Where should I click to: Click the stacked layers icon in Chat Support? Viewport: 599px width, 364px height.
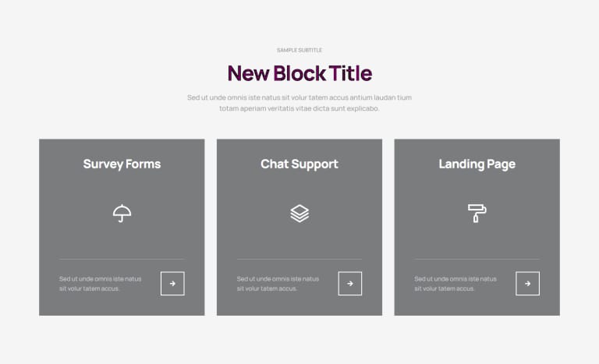[299, 213]
